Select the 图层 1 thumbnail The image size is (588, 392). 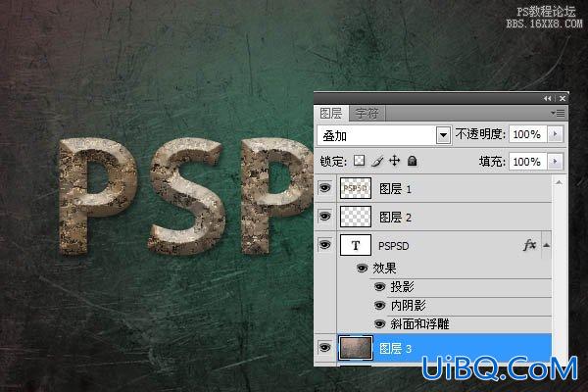click(x=356, y=188)
